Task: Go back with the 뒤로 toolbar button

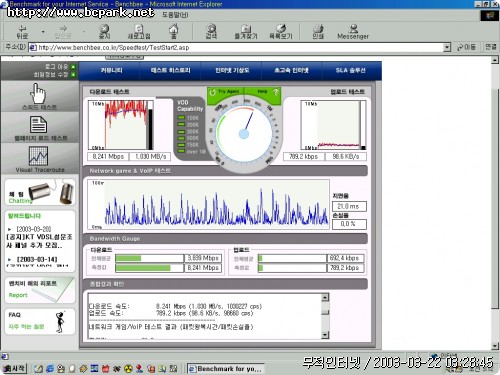Action: 22,32
